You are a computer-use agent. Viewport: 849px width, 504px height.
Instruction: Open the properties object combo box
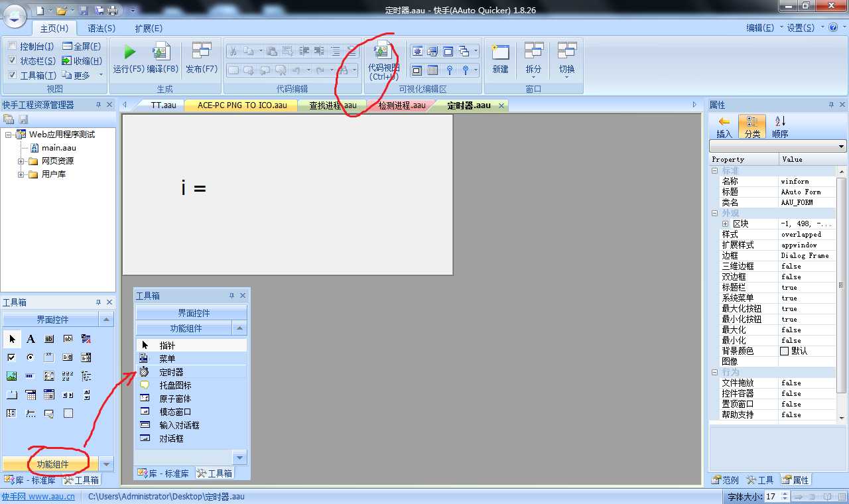tap(777, 147)
